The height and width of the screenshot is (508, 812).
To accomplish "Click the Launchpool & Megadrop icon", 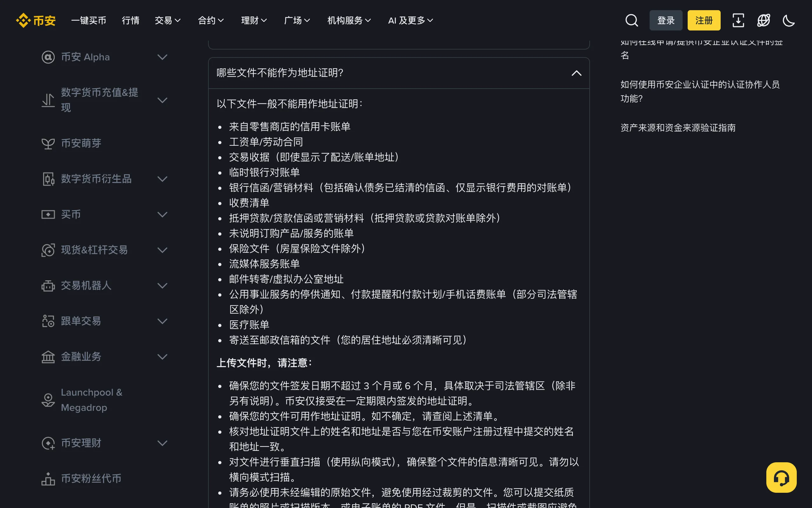I will [48, 400].
